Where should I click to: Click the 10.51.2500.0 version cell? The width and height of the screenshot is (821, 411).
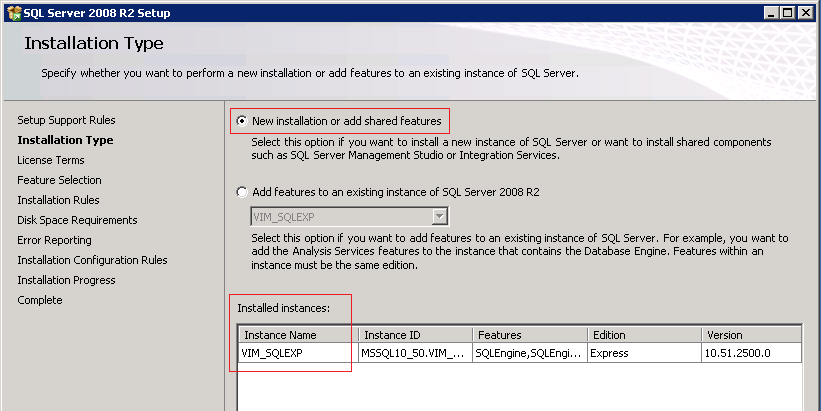tap(751, 353)
